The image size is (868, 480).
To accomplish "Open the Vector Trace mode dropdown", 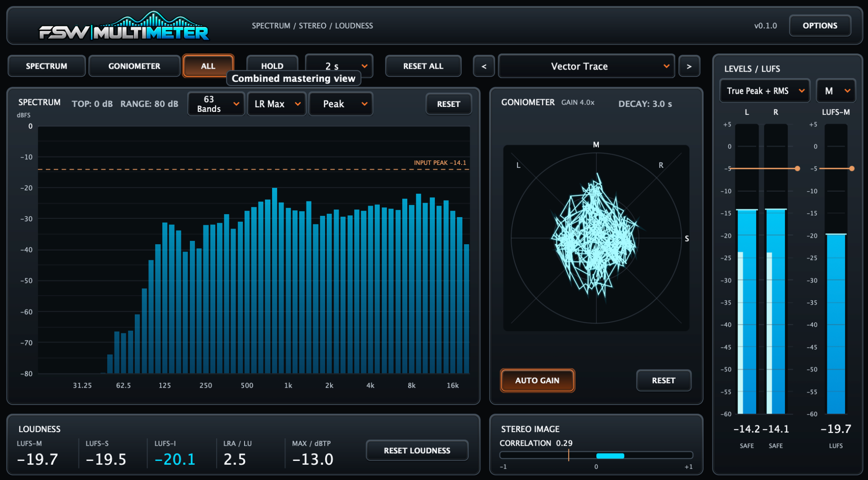I will tap(587, 66).
